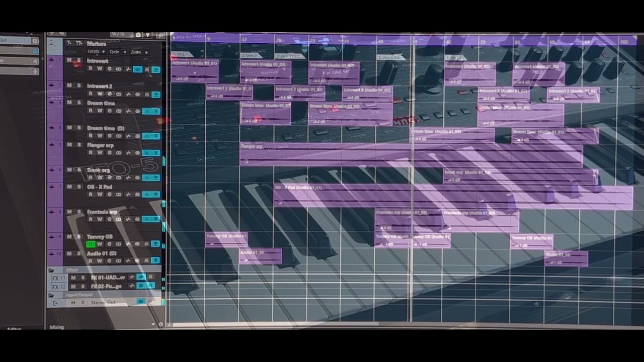Toggle the green read automation on Tommy OB
This screenshot has height=362, width=644.
[91, 244]
